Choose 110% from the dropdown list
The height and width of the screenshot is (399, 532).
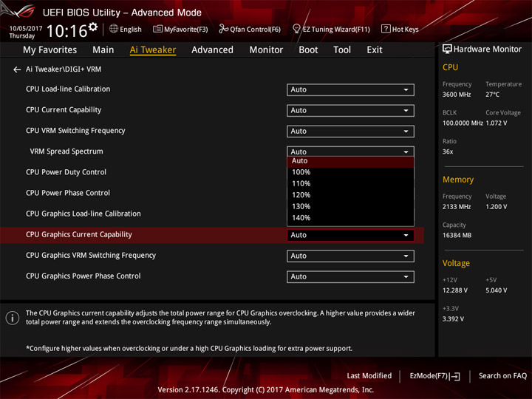coord(350,183)
